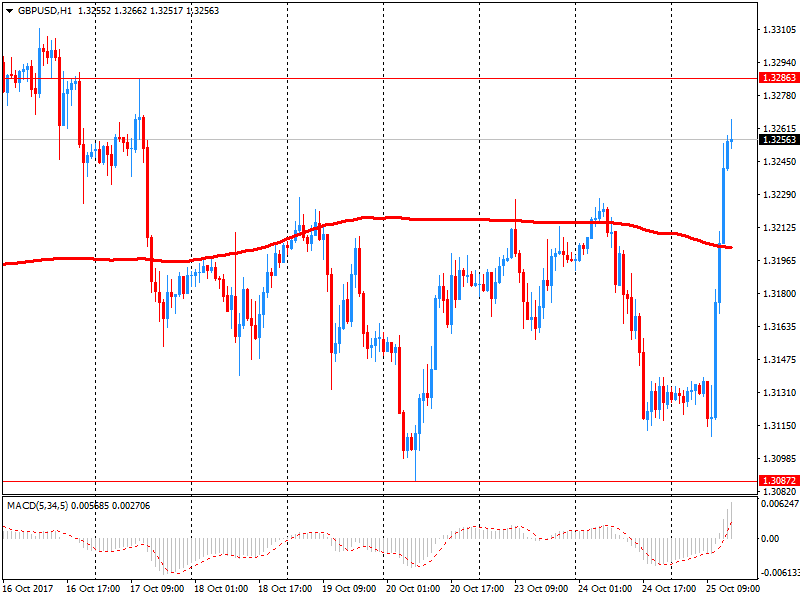Click the 20 Oct 17:00 time label

477,589
